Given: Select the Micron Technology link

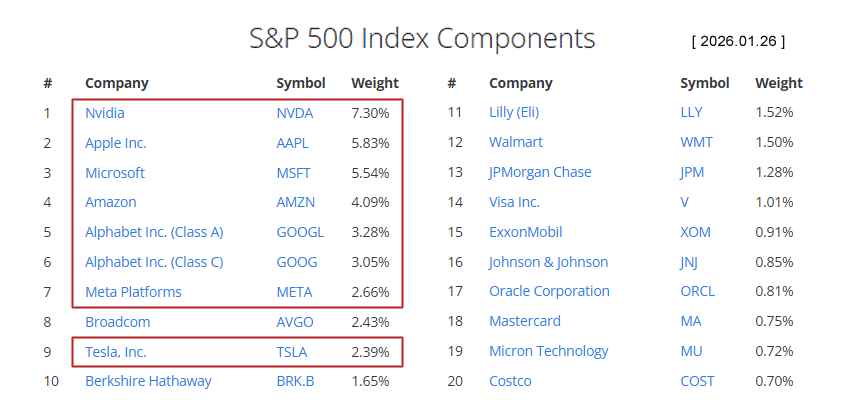Looking at the screenshot, I should click(x=548, y=351).
